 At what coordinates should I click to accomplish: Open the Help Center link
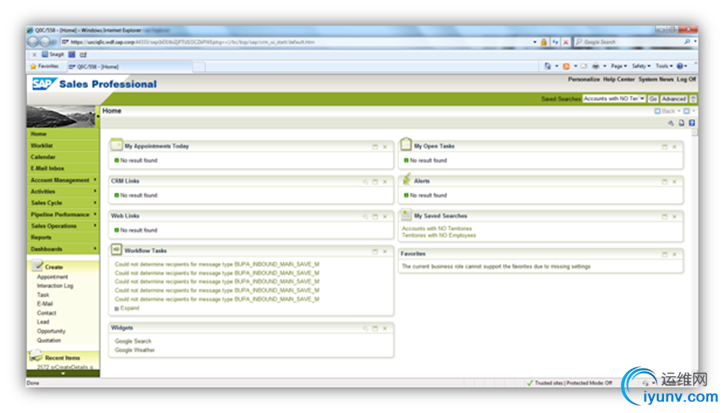[619, 79]
